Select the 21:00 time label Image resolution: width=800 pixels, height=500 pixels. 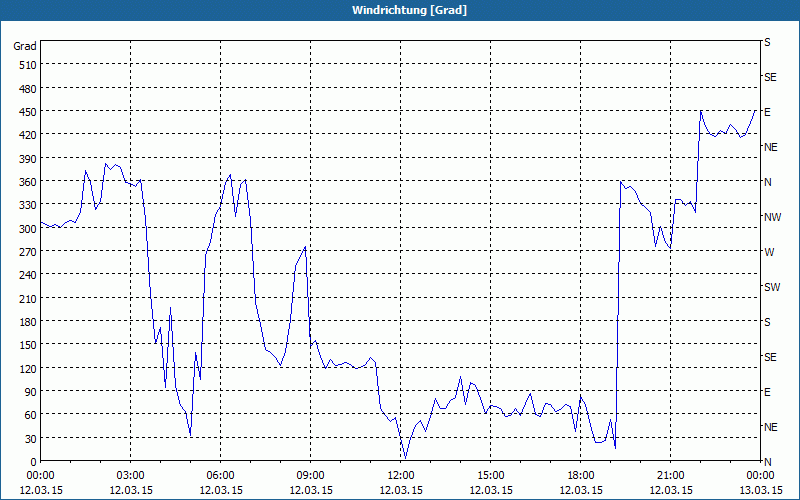click(670, 476)
